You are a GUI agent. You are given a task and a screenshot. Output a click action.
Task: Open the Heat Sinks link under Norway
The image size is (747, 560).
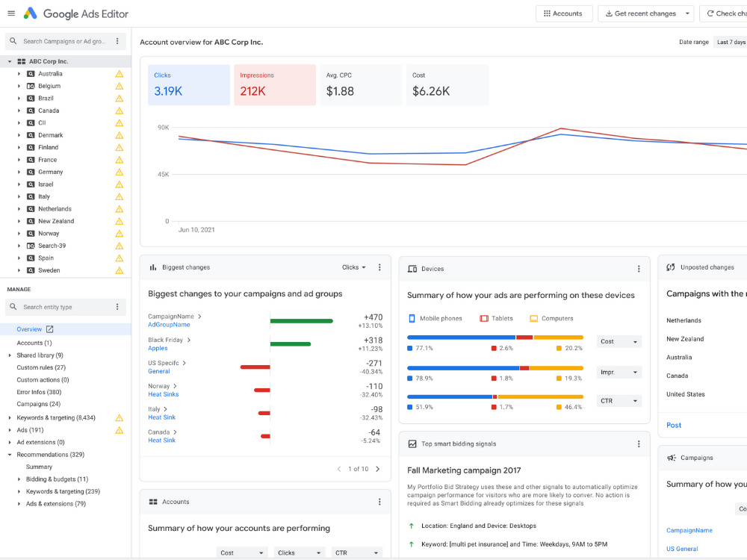(x=164, y=394)
